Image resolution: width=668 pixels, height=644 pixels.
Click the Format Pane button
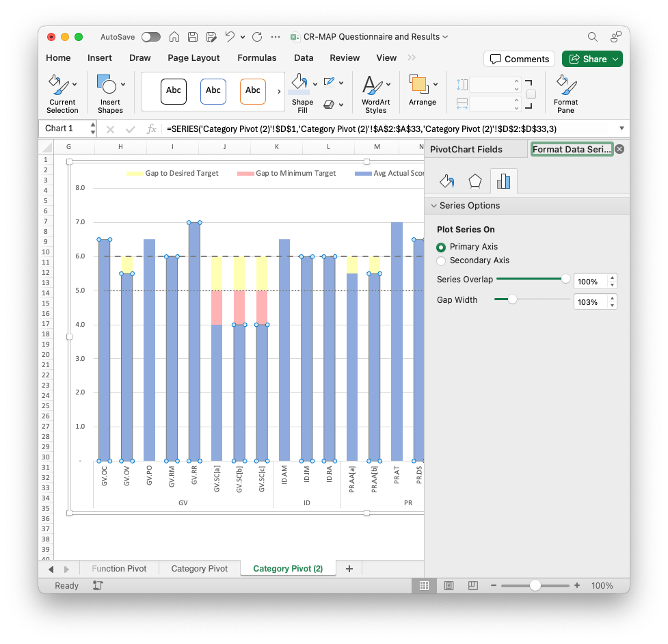tap(565, 94)
